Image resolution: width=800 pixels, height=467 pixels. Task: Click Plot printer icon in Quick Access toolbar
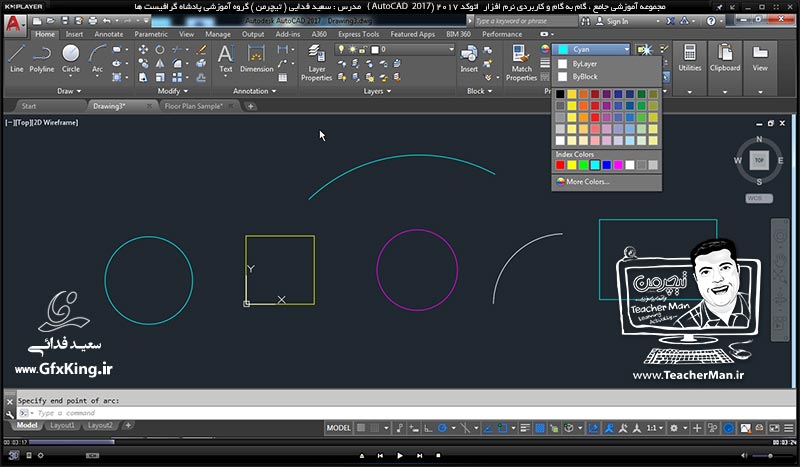[x=93, y=21]
